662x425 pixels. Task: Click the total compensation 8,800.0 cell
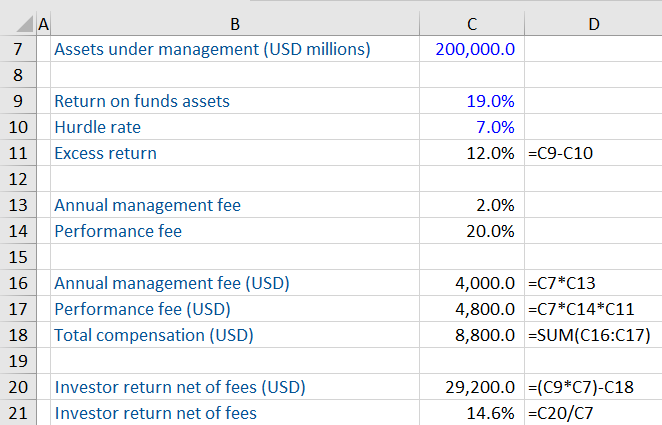(471, 335)
